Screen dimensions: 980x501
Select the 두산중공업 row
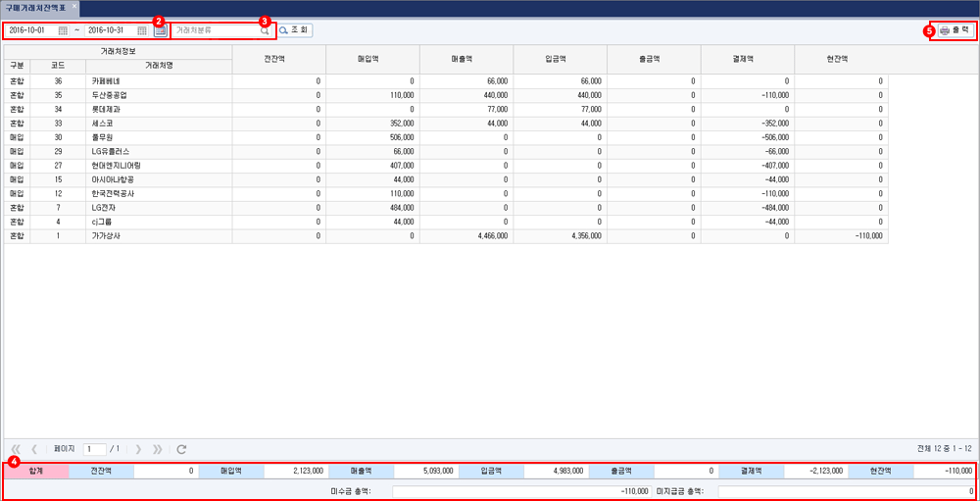pos(446,95)
